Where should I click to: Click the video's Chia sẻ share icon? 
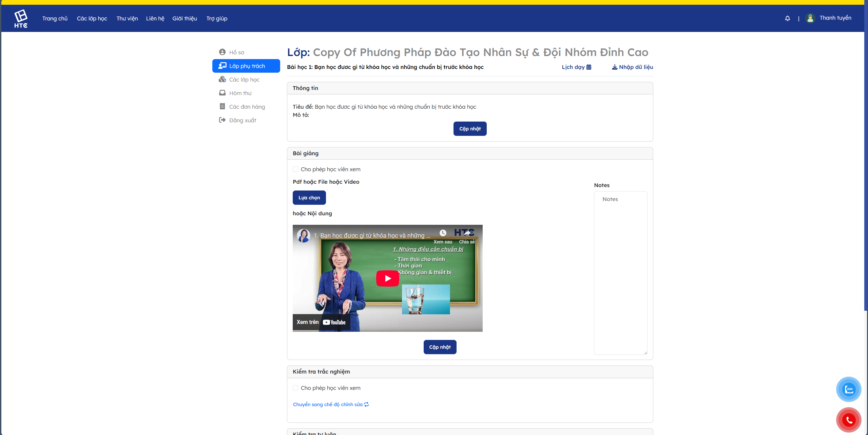(467, 233)
